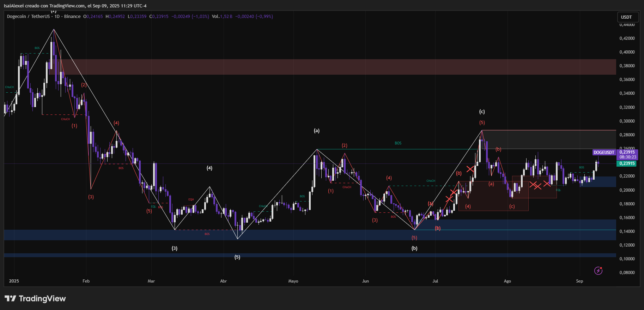
Task: Click the Dogecoin / TetherUS symbol title
Action: [x=28, y=17]
